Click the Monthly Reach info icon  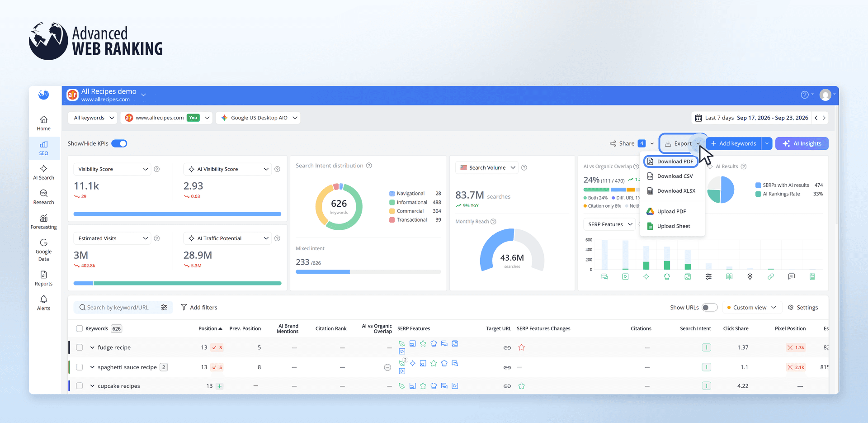(493, 222)
